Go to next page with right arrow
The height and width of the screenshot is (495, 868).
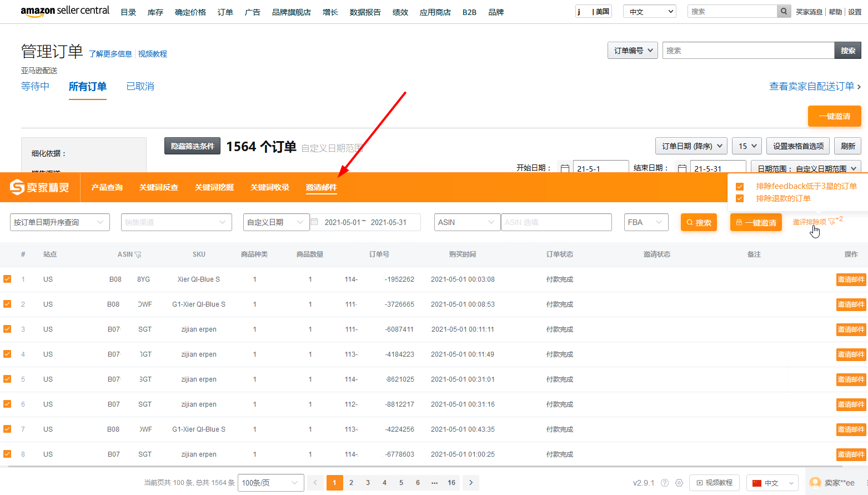pos(471,483)
